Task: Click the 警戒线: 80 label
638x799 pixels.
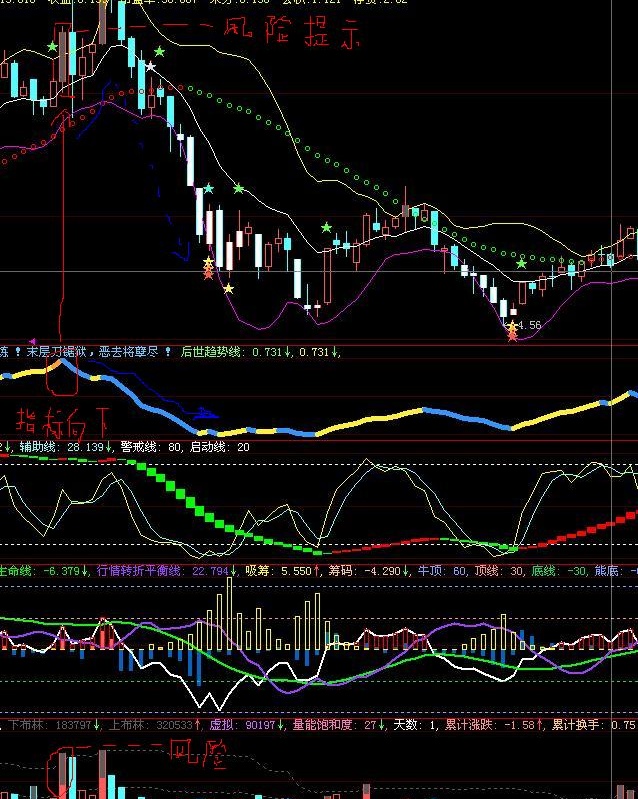Action: pyautogui.click(x=151, y=447)
